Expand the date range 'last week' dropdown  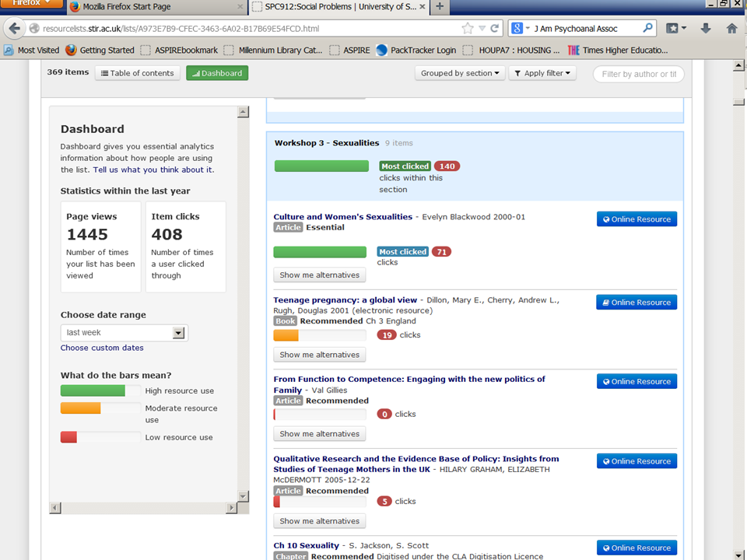click(178, 333)
